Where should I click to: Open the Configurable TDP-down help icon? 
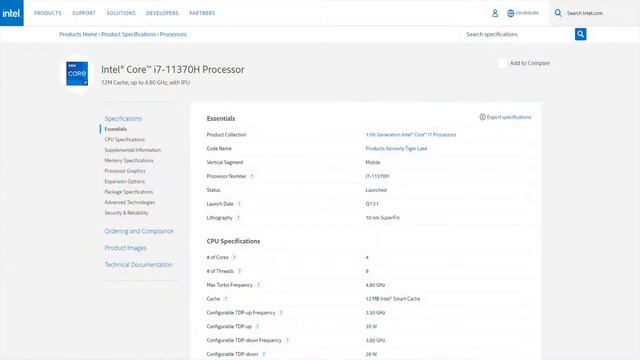264,354
